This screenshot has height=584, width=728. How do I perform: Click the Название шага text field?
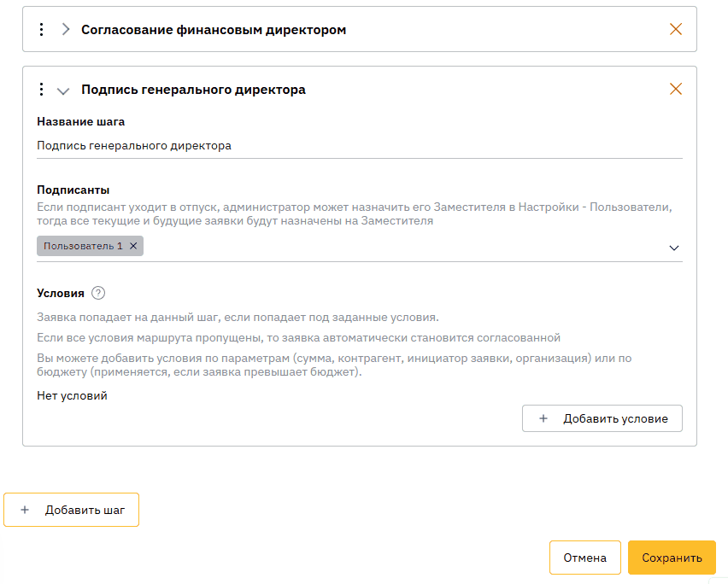click(359, 146)
